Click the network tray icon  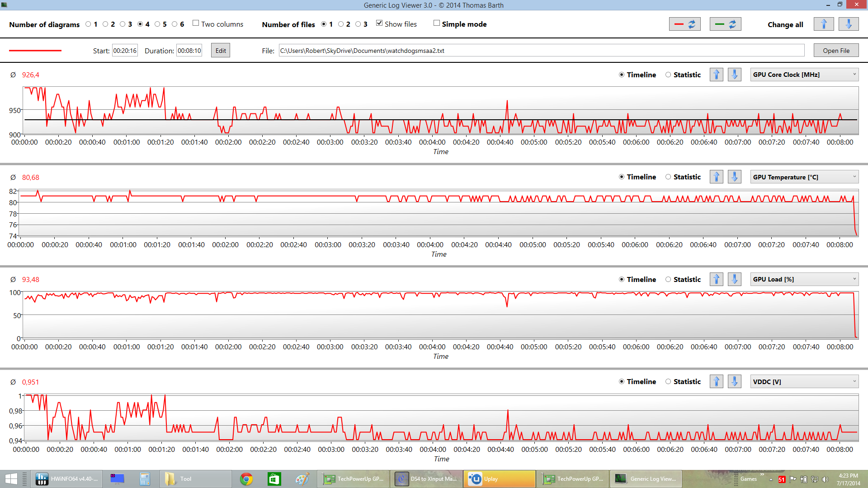pyautogui.click(x=815, y=479)
